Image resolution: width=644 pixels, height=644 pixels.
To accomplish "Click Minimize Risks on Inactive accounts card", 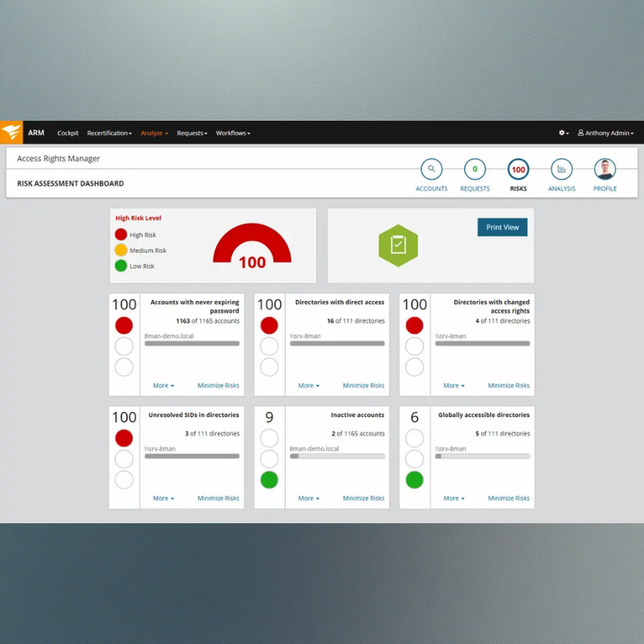I will pyautogui.click(x=363, y=498).
